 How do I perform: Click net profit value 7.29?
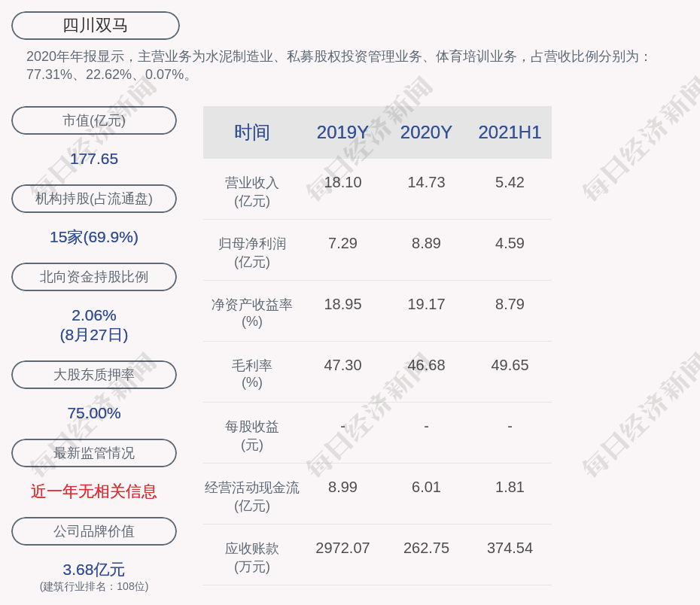342,244
